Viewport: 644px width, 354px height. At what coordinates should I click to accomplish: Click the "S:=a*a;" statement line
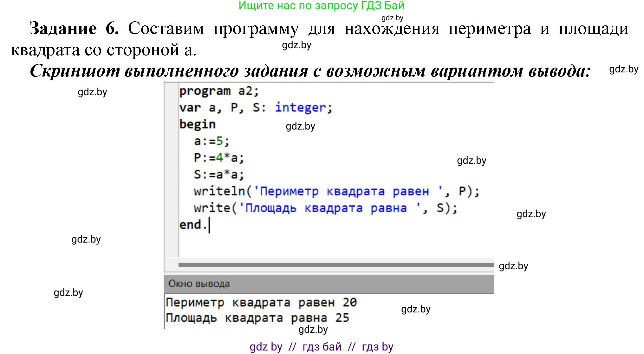coord(219,174)
